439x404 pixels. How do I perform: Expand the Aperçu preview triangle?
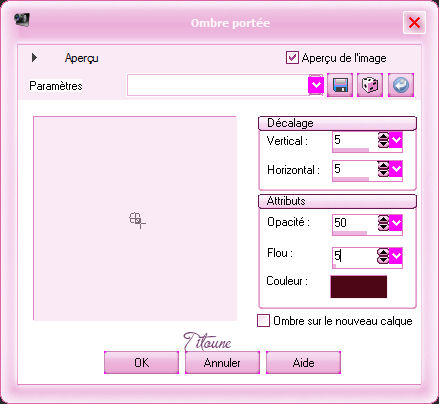pos(34,58)
